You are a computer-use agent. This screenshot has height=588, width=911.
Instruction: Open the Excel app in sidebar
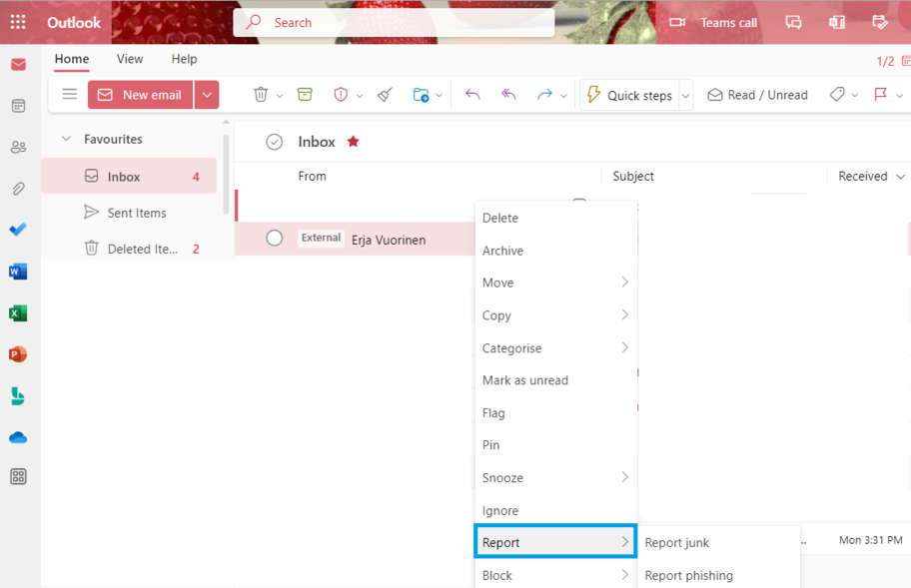[x=18, y=313]
